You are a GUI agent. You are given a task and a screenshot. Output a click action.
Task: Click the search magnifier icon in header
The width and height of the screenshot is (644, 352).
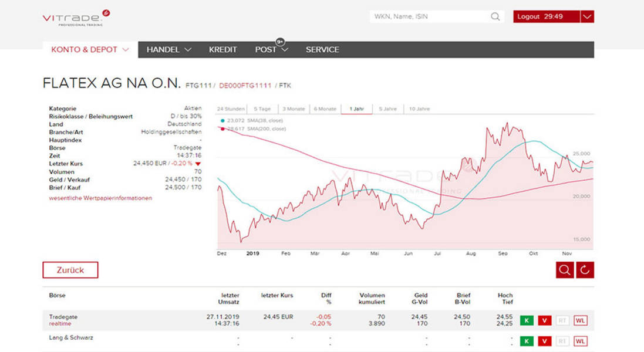pyautogui.click(x=495, y=16)
